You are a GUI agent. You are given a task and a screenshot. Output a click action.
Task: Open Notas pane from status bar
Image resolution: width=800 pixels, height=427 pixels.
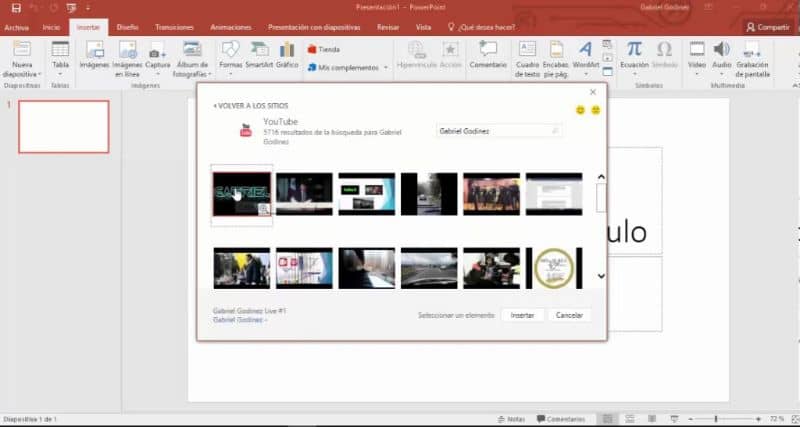[x=511, y=419]
